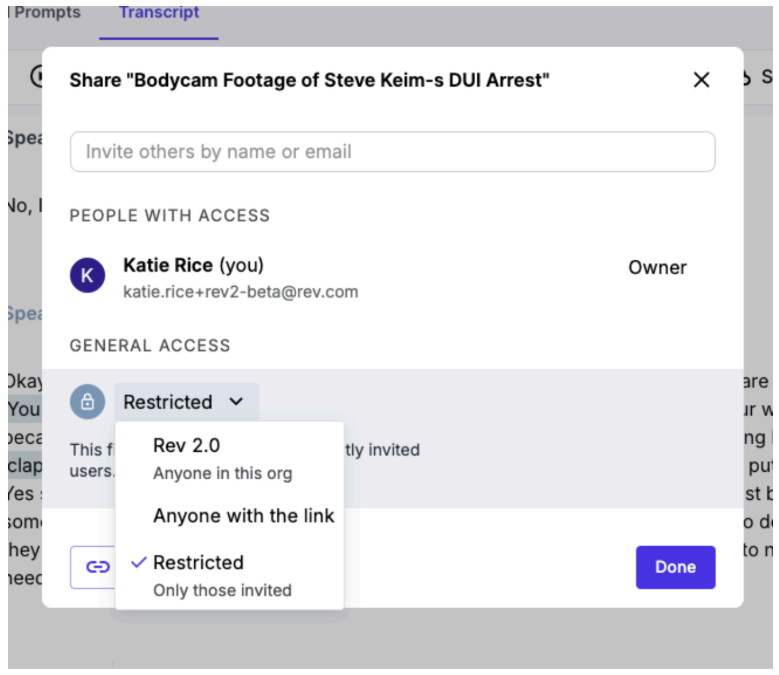Focus the invite by name or email field
The height and width of the screenshot is (675, 779).
tap(392, 151)
